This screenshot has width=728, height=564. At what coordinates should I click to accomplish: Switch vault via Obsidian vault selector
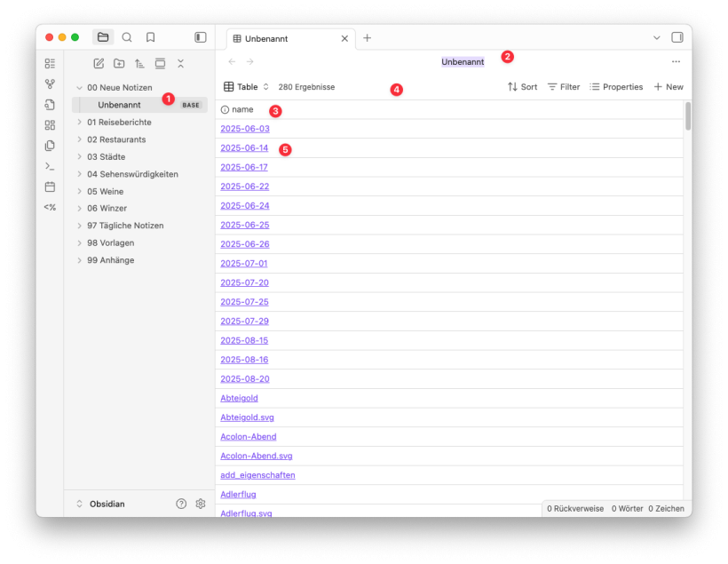coord(101,504)
